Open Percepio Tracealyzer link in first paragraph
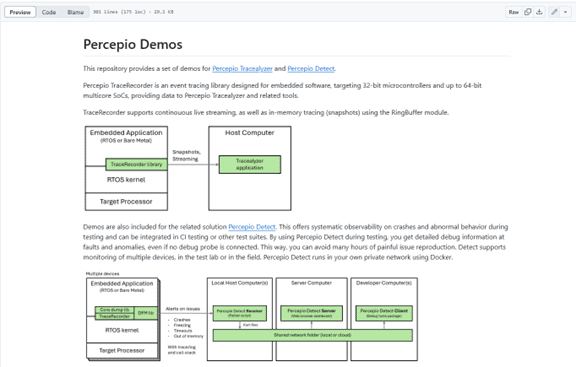Viewport: 576px width, 367px height. (242, 69)
